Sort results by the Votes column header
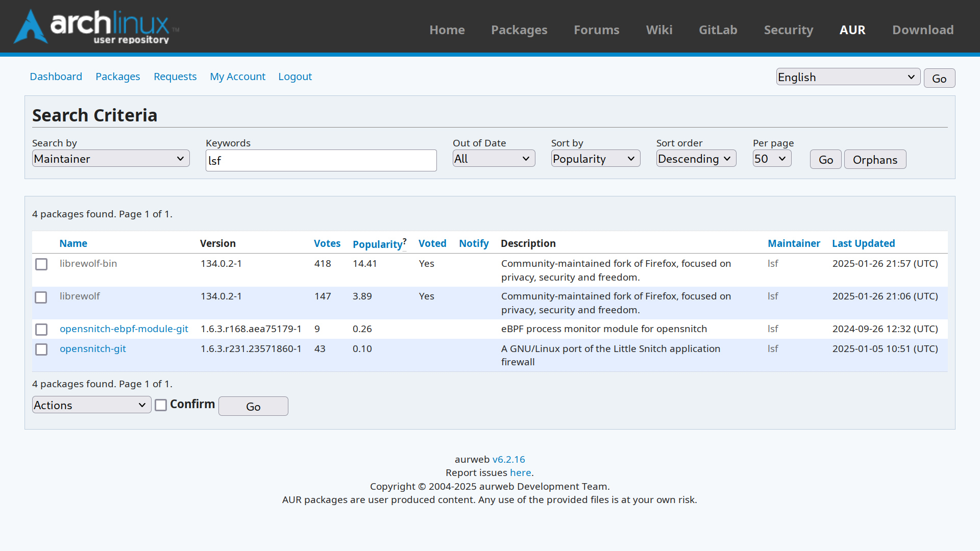 [327, 243]
